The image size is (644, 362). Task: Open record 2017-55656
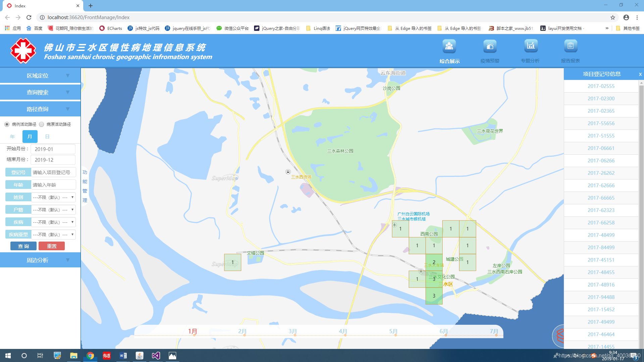pos(601,123)
